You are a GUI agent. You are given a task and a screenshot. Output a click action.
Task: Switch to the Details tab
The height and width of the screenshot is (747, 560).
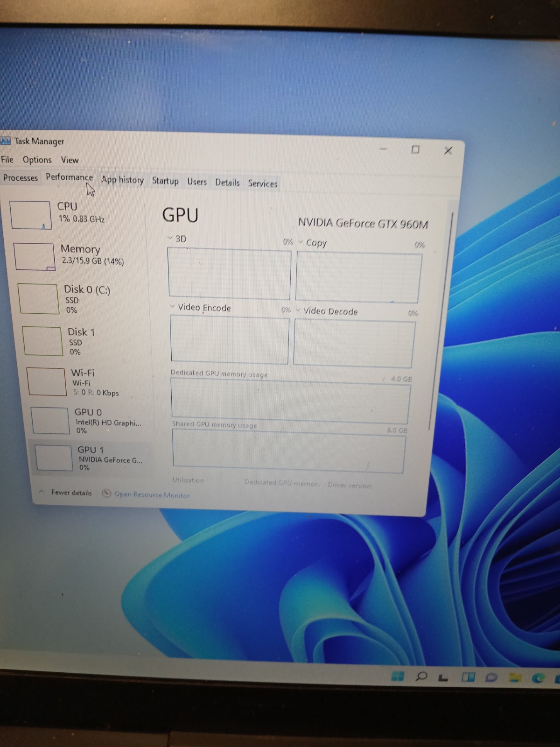[x=227, y=183]
